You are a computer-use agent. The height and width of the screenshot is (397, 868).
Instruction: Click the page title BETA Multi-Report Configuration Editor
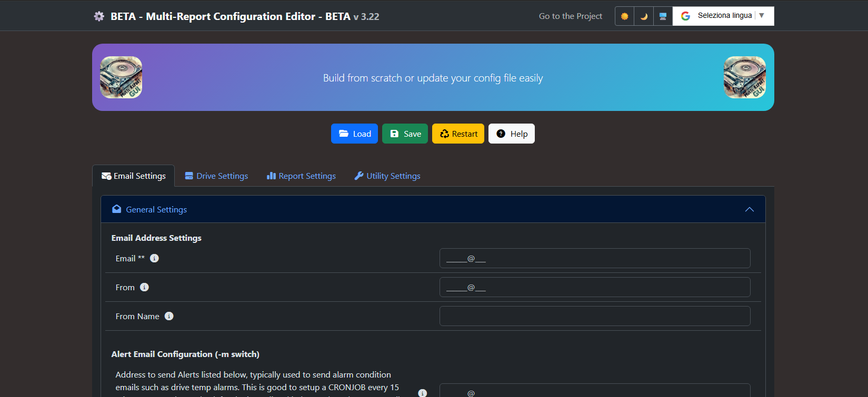231,16
